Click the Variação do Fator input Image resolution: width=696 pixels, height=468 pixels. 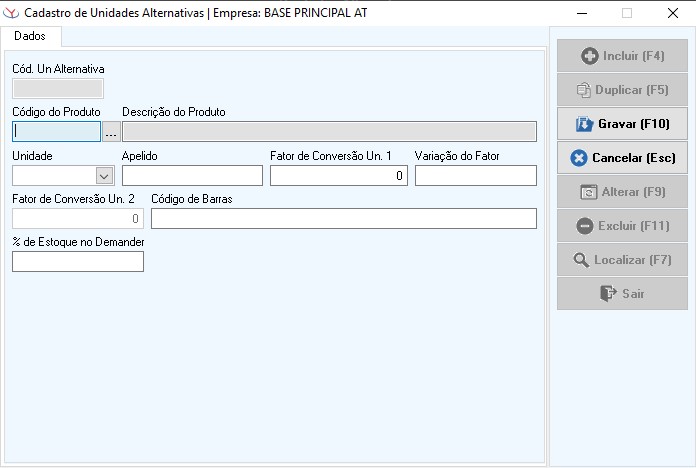click(475, 176)
